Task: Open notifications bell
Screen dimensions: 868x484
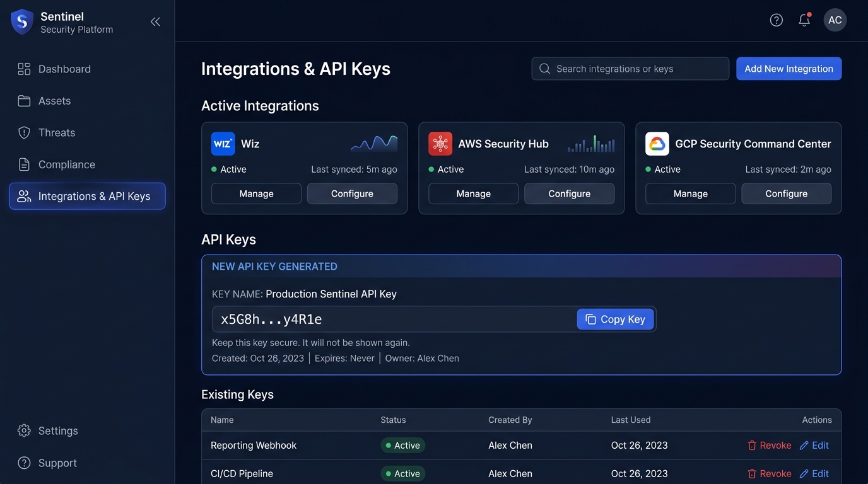Action: [804, 20]
